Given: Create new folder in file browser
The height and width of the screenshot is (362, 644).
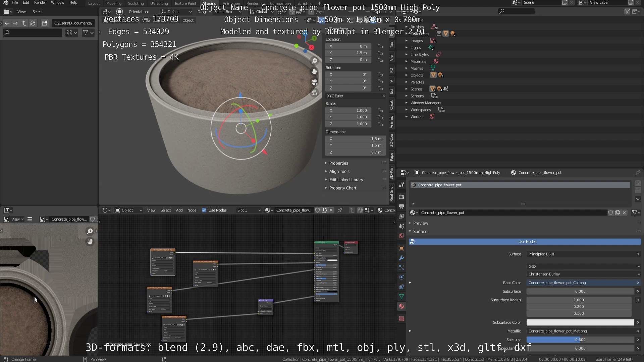Looking at the screenshot, I should point(45,23).
